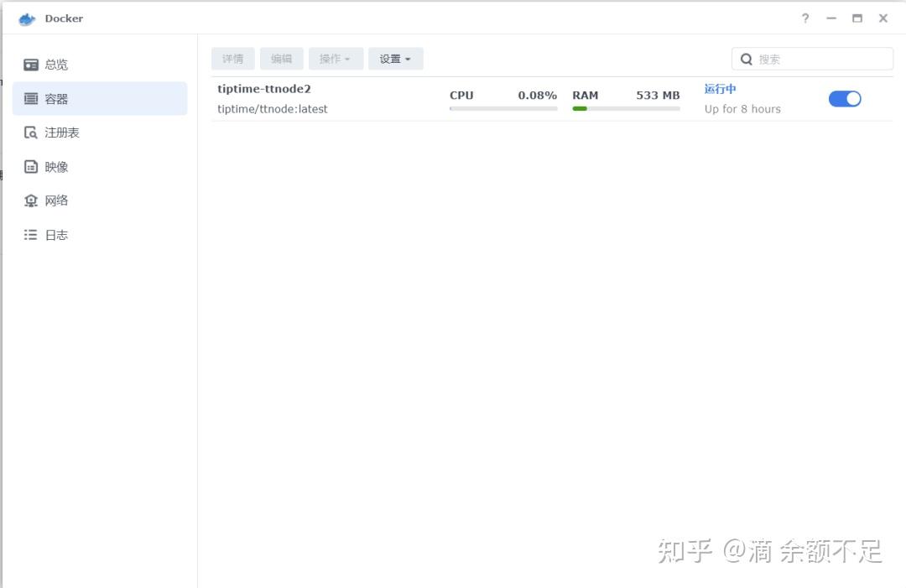Click the RAM usage bar
Image resolution: width=906 pixels, height=588 pixels.
click(626, 108)
